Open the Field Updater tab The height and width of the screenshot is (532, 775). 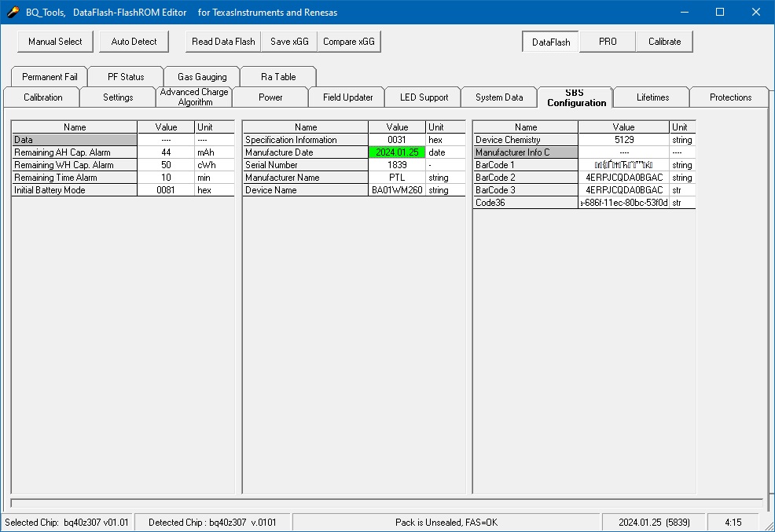[x=348, y=97]
